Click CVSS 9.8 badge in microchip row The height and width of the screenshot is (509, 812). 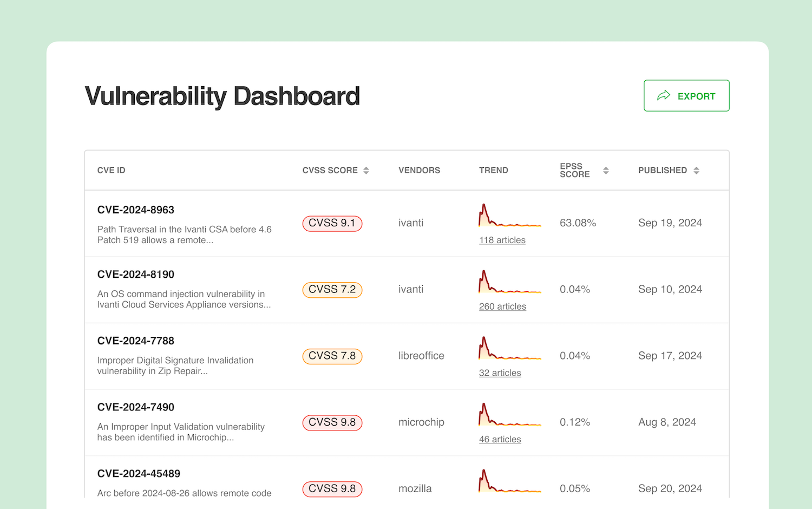click(332, 422)
